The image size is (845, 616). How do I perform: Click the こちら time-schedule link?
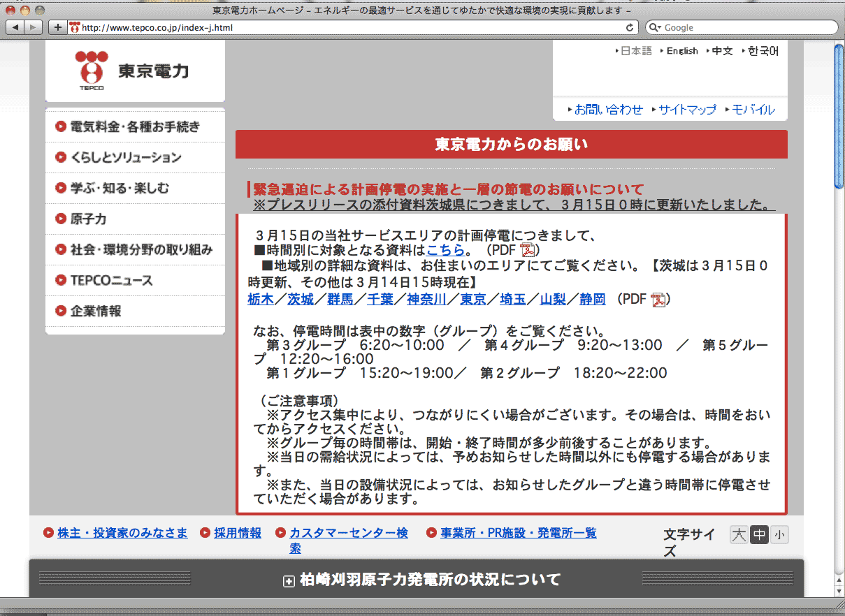click(446, 250)
